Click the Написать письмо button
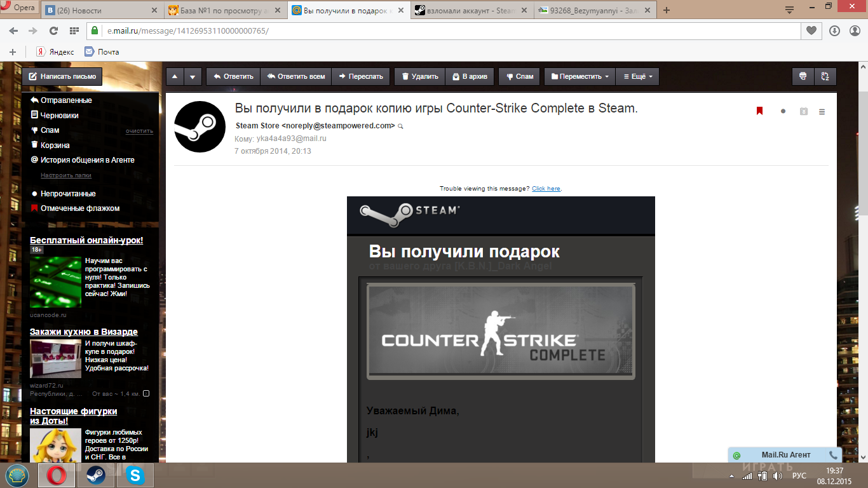This screenshot has height=488, width=868. pyautogui.click(x=62, y=76)
